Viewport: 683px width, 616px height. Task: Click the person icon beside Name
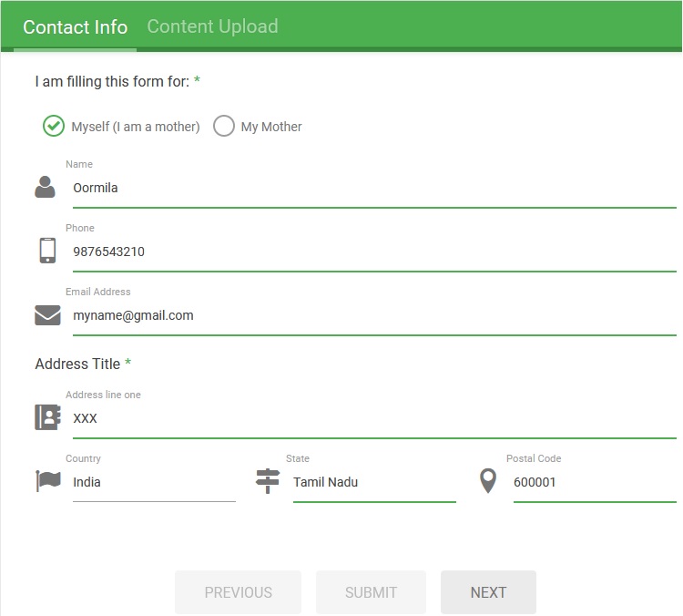click(45, 188)
